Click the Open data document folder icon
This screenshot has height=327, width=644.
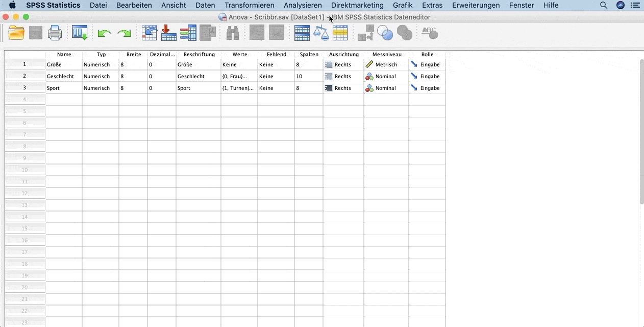(x=16, y=33)
